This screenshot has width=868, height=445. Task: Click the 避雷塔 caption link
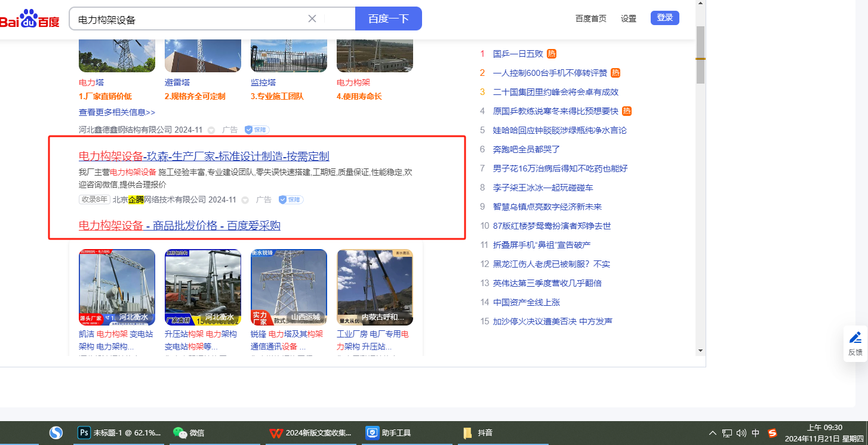pos(177,82)
